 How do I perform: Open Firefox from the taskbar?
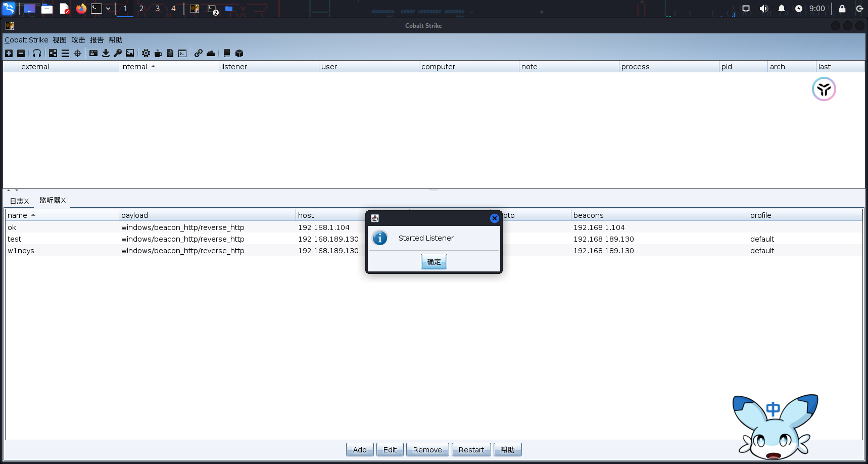click(x=81, y=9)
